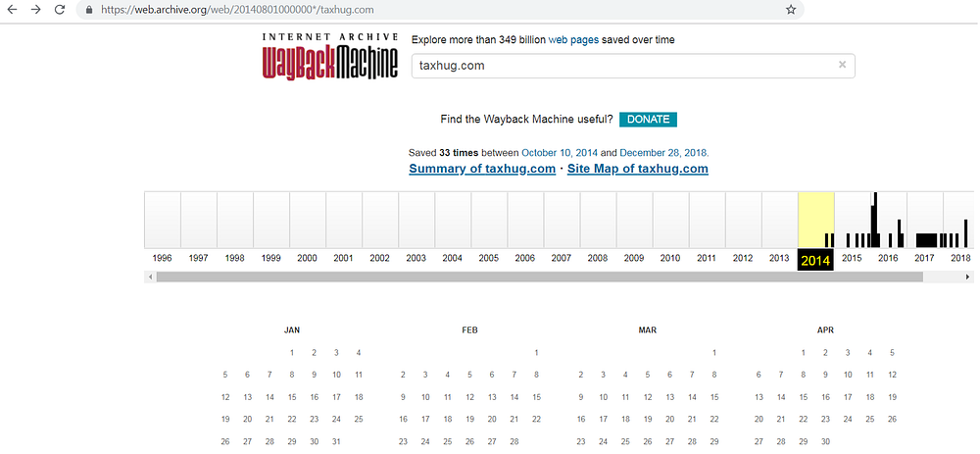Select year 2010 on timeline
Screen dimensions: 980x454
[669, 258]
